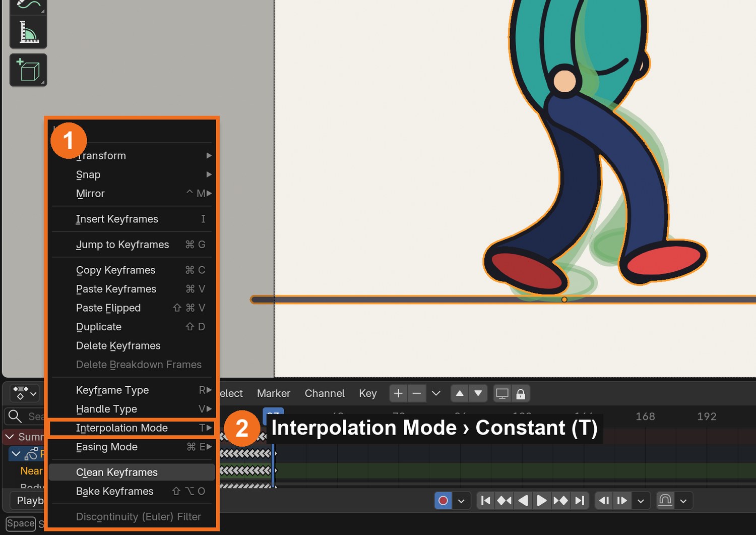Open the Channel menu
Screen dimensions: 756x535
[x=325, y=393]
